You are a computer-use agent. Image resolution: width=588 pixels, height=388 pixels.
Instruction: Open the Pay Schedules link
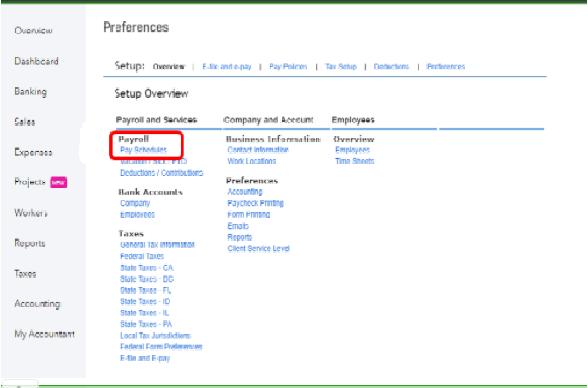[143, 150]
